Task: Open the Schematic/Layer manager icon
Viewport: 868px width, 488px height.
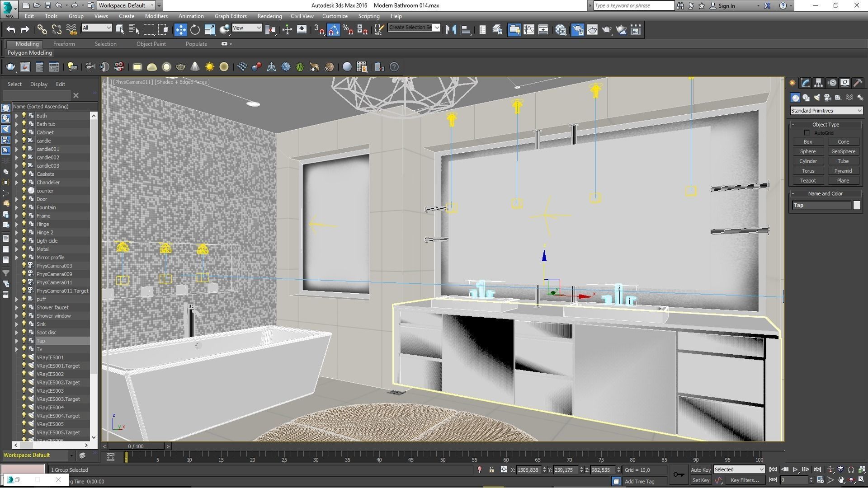Action: [497, 30]
